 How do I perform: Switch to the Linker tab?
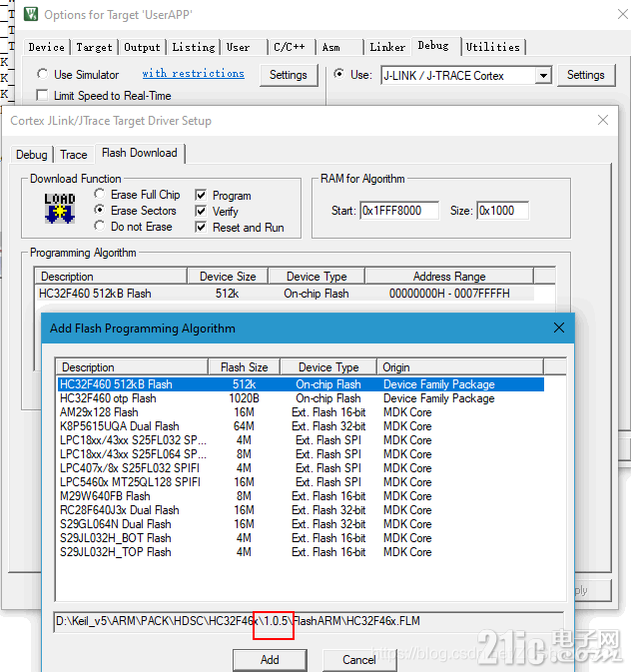[387, 47]
